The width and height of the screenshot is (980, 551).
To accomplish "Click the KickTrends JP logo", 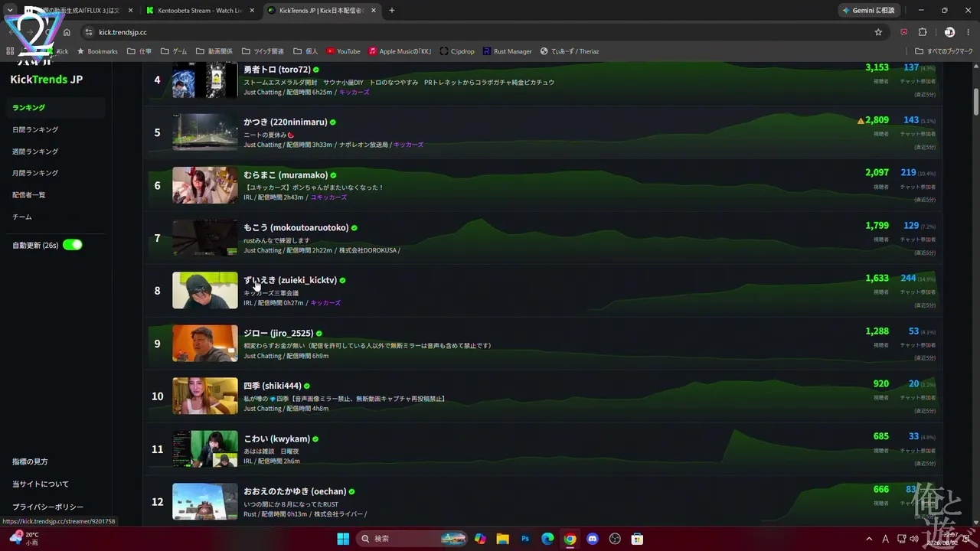I will tap(47, 80).
